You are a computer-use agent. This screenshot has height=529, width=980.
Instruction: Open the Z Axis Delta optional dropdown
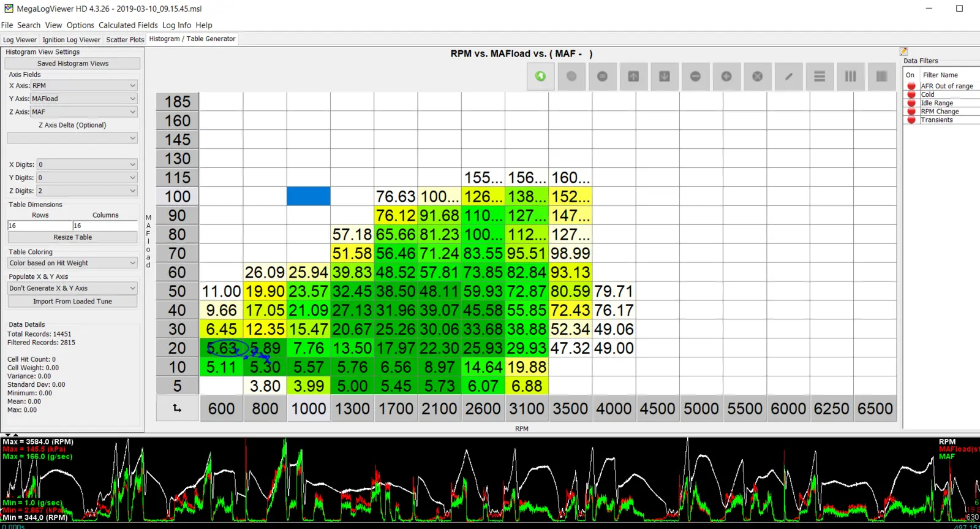pyautogui.click(x=72, y=138)
